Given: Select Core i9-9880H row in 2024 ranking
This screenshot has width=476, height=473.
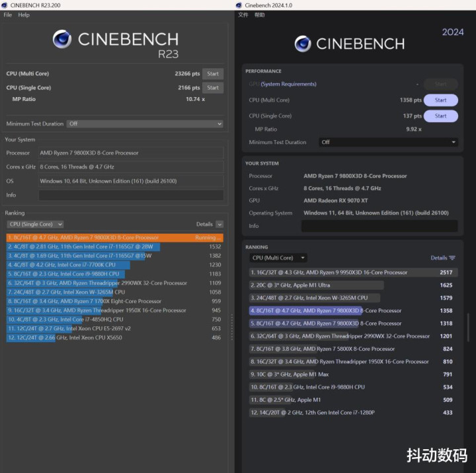Looking at the screenshot, I should [x=353, y=387].
